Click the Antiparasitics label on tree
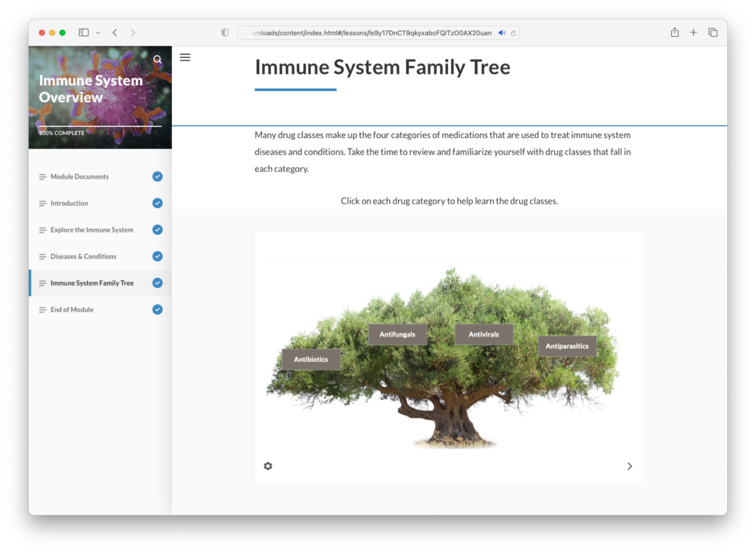Screen dimensions: 756x553 click(x=567, y=346)
